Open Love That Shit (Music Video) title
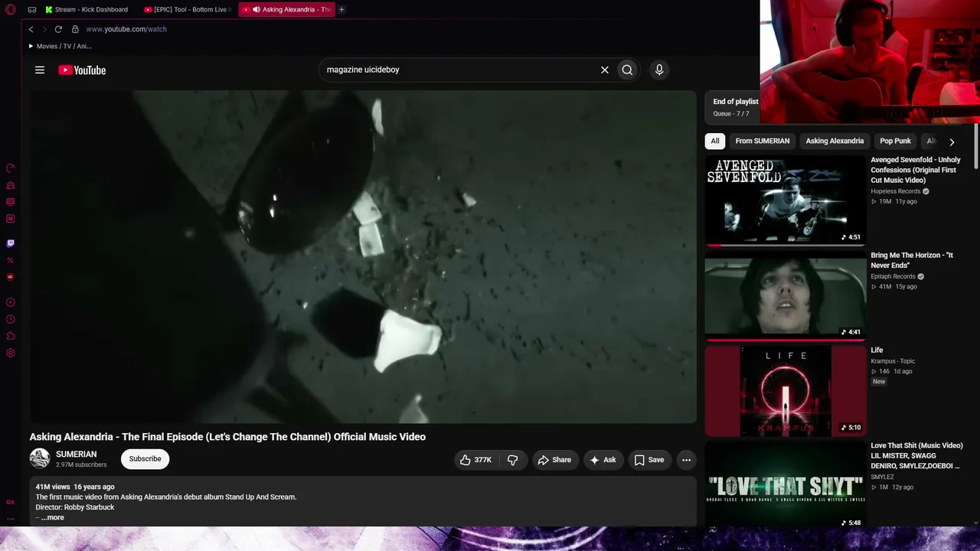The height and width of the screenshot is (551, 980). tap(917, 455)
